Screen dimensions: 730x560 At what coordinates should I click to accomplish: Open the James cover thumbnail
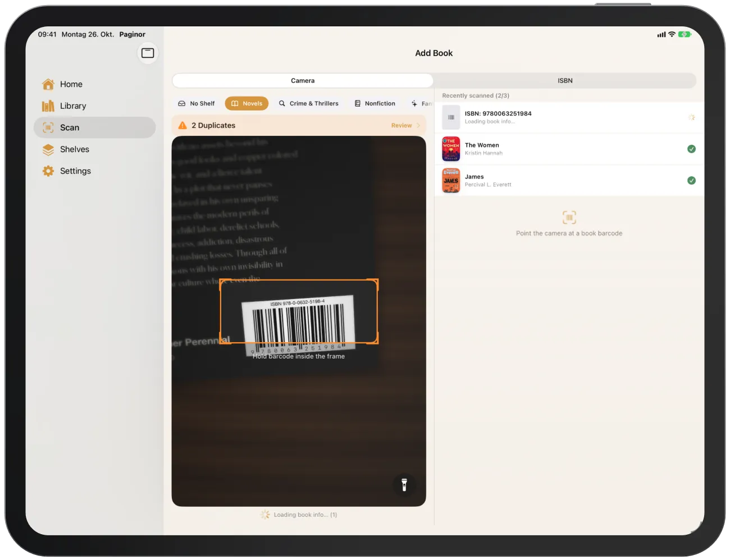pos(451,181)
